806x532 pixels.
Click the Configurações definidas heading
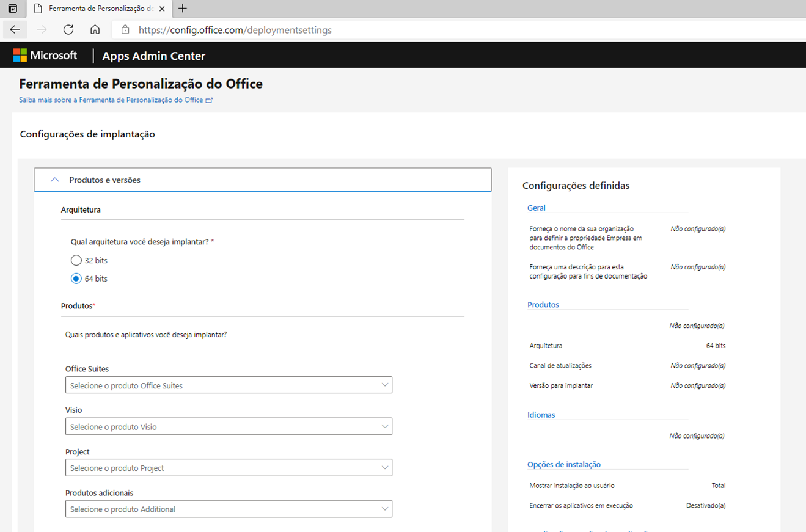pyautogui.click(x=576, y=186)
